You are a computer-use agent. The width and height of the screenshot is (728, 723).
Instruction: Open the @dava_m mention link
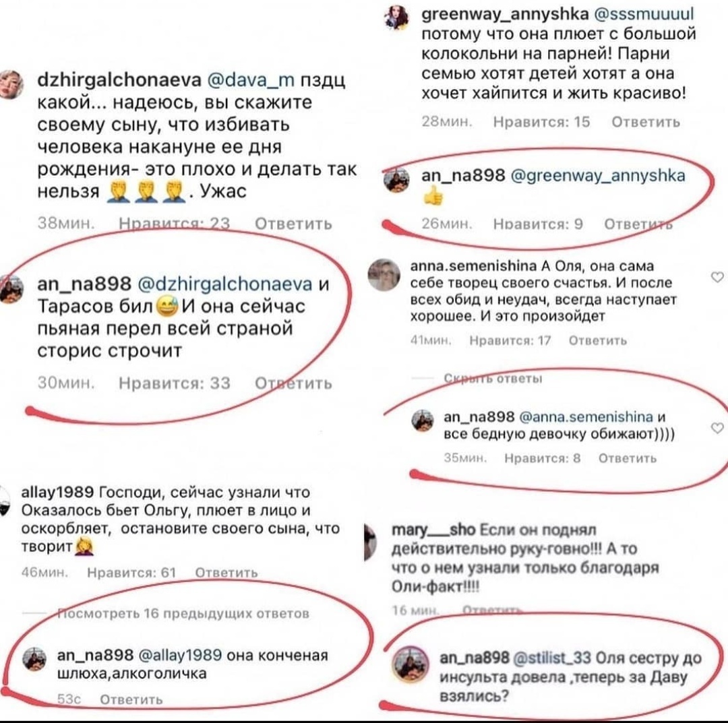251,80
